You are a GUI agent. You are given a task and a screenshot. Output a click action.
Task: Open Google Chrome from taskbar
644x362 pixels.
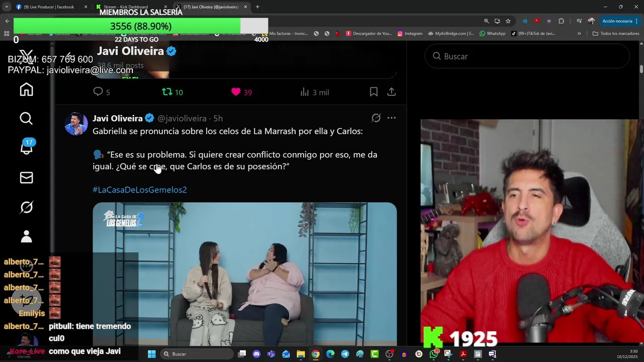pos(315,354)
